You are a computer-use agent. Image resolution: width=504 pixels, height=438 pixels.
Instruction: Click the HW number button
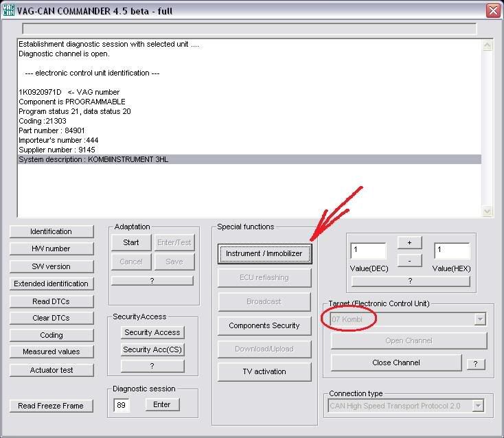pos(51,249)
